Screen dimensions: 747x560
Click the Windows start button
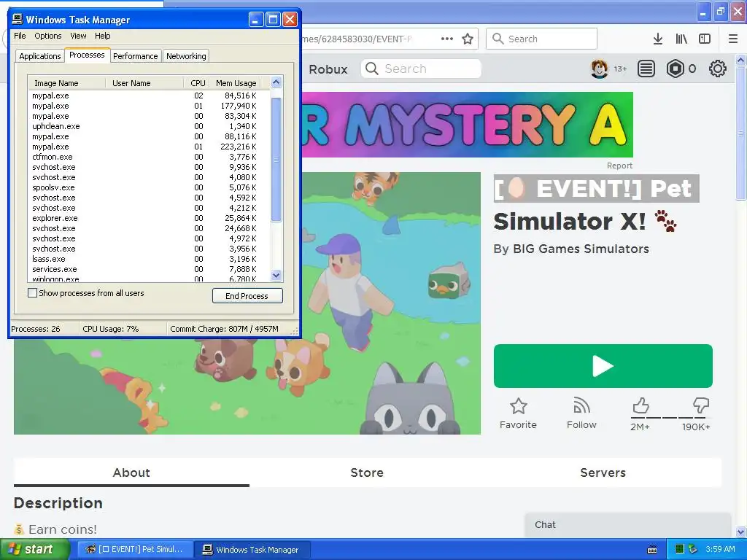35,550
